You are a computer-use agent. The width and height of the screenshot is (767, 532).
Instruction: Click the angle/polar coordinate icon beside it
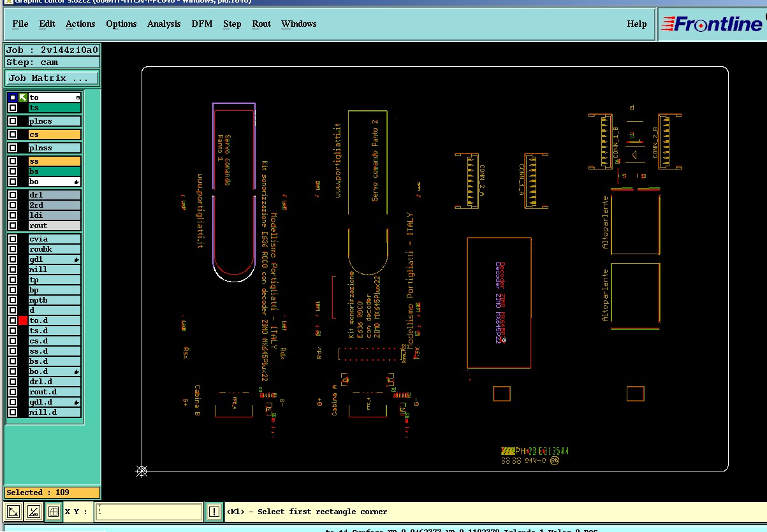(34, 511)
